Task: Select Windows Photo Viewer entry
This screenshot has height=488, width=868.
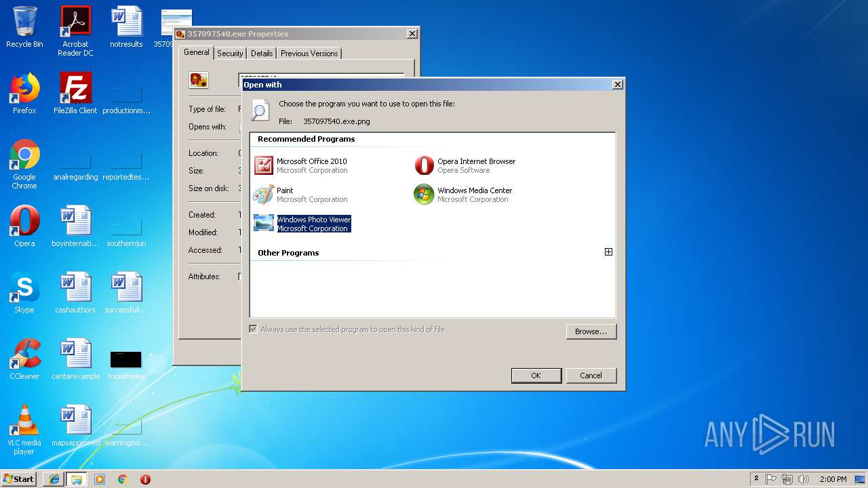Action: [302, 224]
